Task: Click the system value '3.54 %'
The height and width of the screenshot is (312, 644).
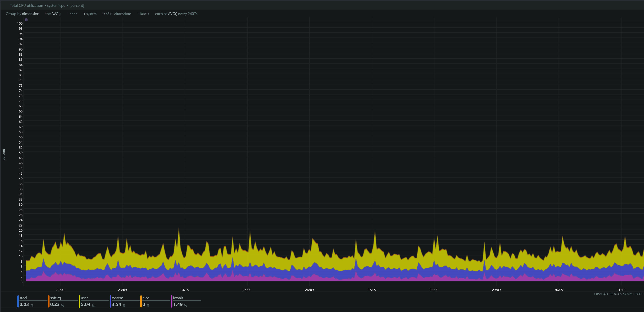Action: click(x=118, y=304)
